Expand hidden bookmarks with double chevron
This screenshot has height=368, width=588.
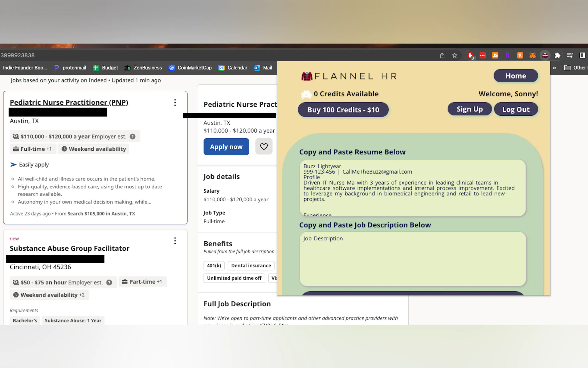[554, 68]
